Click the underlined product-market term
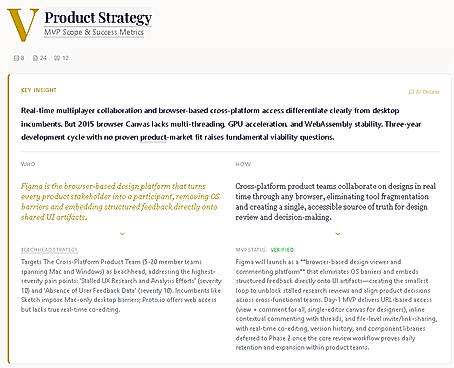454x368 pixels. tap(153, 137)
